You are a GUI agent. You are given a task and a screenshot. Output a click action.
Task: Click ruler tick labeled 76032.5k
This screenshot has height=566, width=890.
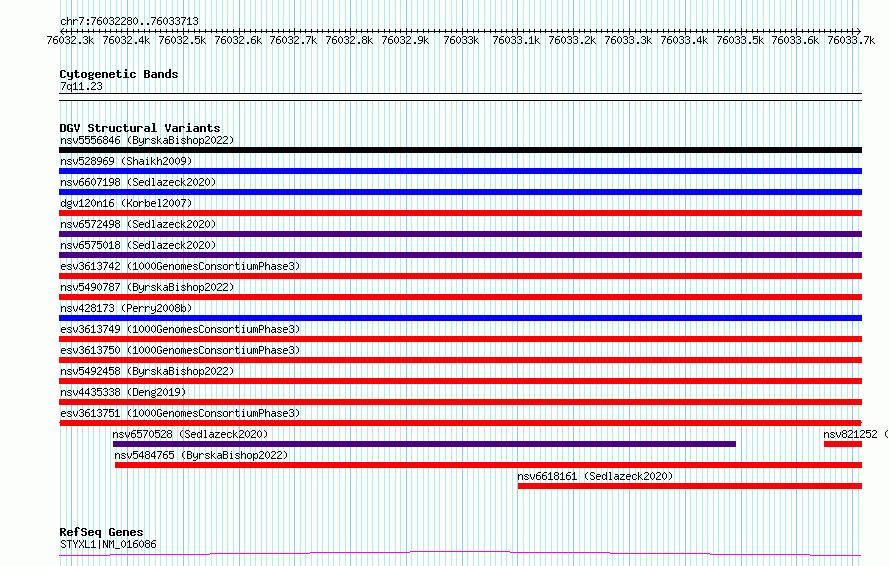pos(182,40)
